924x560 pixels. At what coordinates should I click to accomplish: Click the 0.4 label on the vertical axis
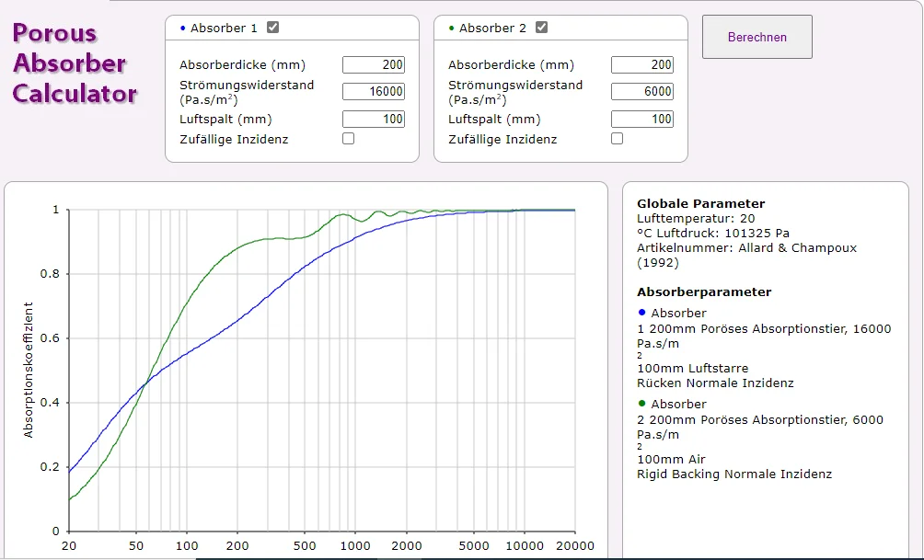click(x=50, y=403)
